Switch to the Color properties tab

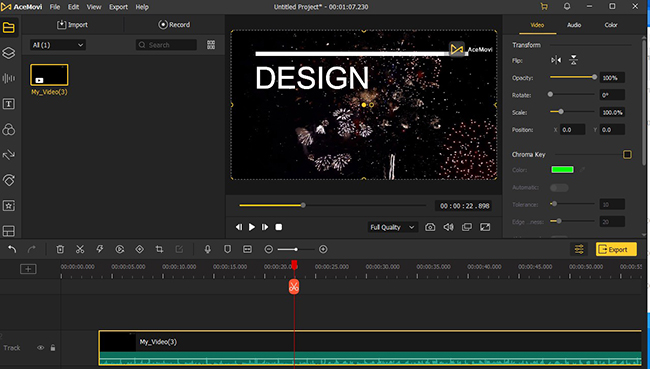611,25
